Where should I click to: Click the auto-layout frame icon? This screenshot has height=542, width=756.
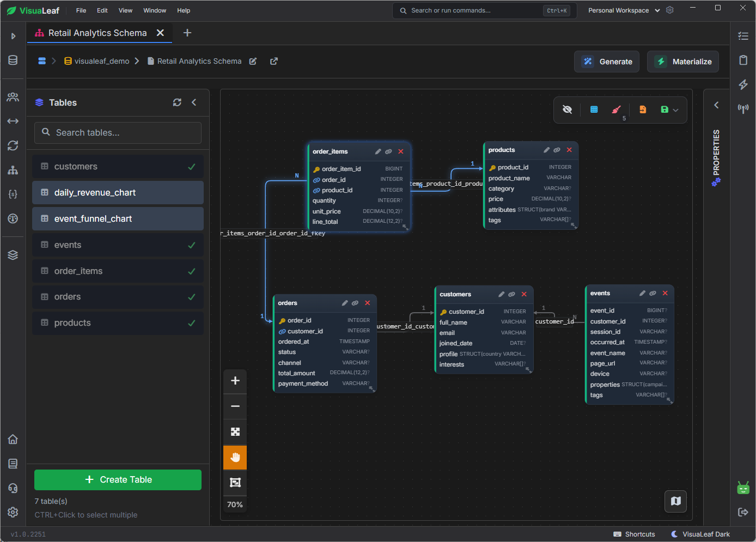pyautogui.click(x=235, y=483)
